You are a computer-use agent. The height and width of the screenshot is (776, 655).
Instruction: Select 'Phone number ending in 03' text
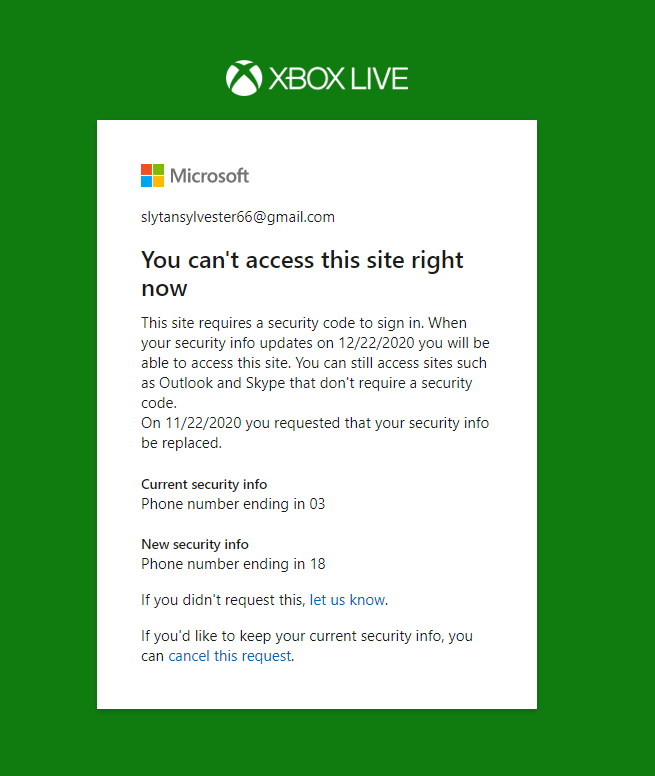(233, 504)
